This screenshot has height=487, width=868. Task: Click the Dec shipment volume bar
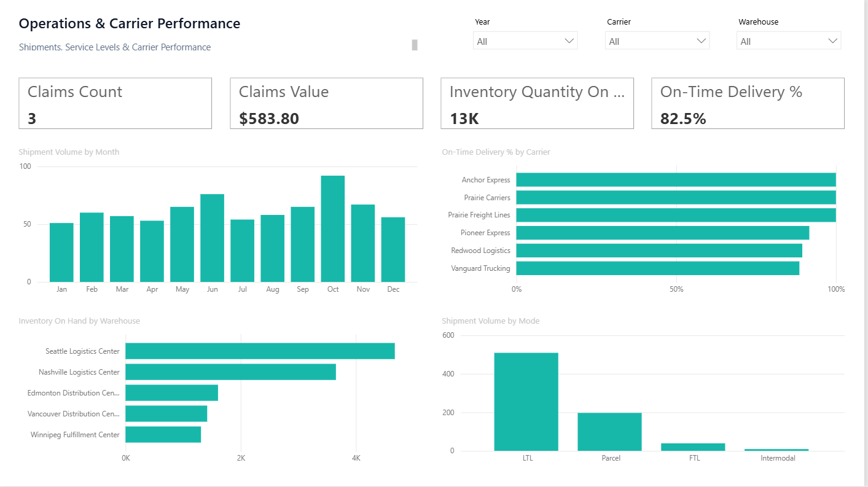point(393,249)
